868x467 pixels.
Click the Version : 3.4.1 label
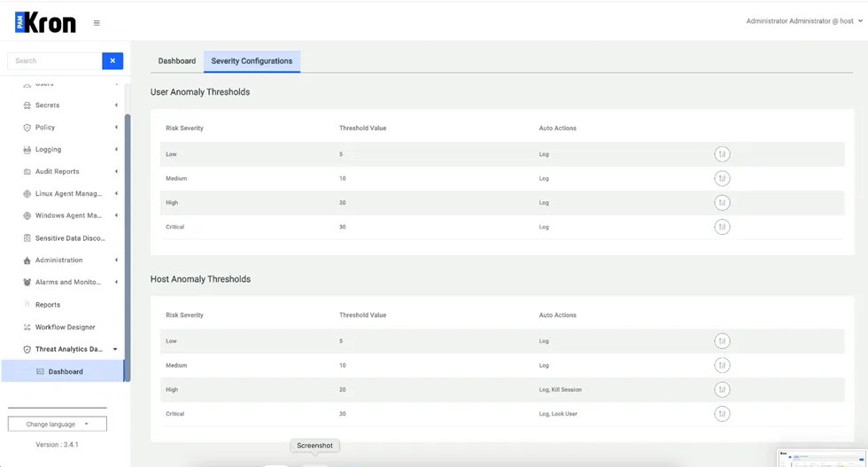click(57, 445)
